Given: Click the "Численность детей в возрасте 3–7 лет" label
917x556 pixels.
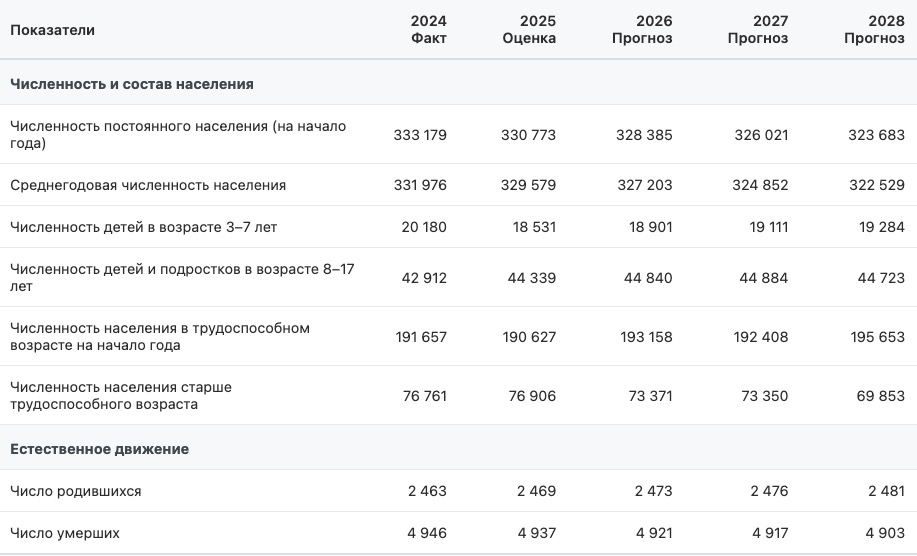Looking at the screenshot, I should click(x=143, y=227).
